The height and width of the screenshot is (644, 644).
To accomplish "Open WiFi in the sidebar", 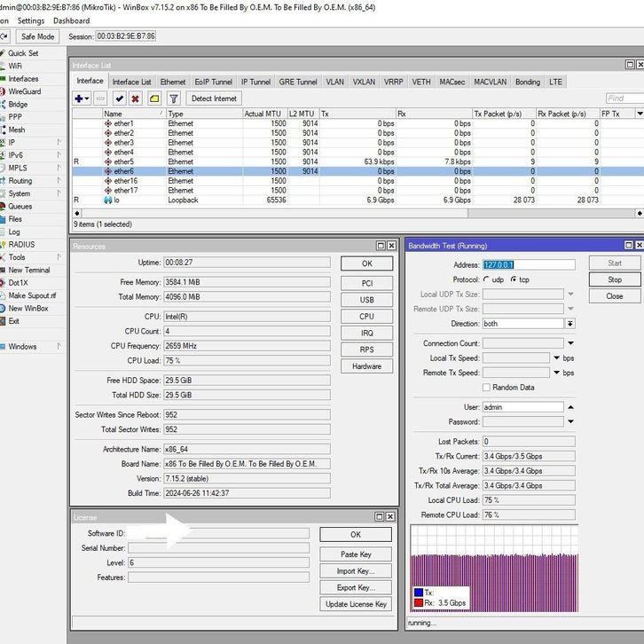I will click(x=15, y=66).
